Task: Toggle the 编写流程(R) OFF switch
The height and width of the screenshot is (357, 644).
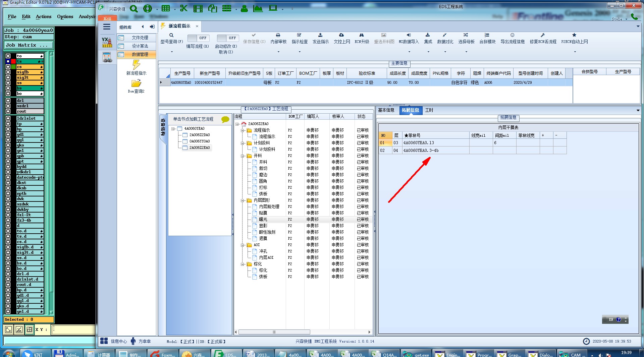Action: tap(198, 38)
